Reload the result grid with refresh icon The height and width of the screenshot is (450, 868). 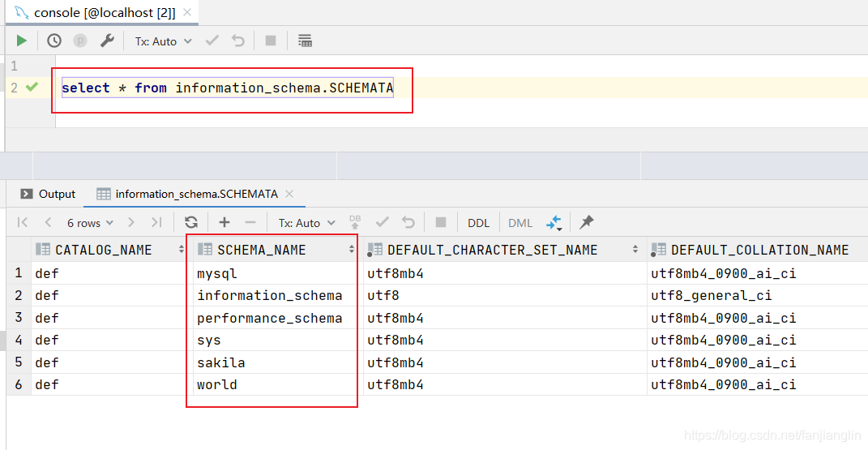[x=191, y=222]
